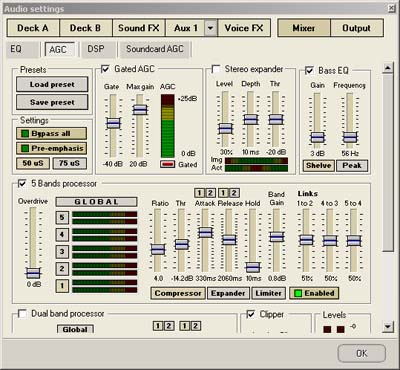Viewport: 400px width, 370px height.
Task: Select band 4 button
Action: (x=62, y=235)
